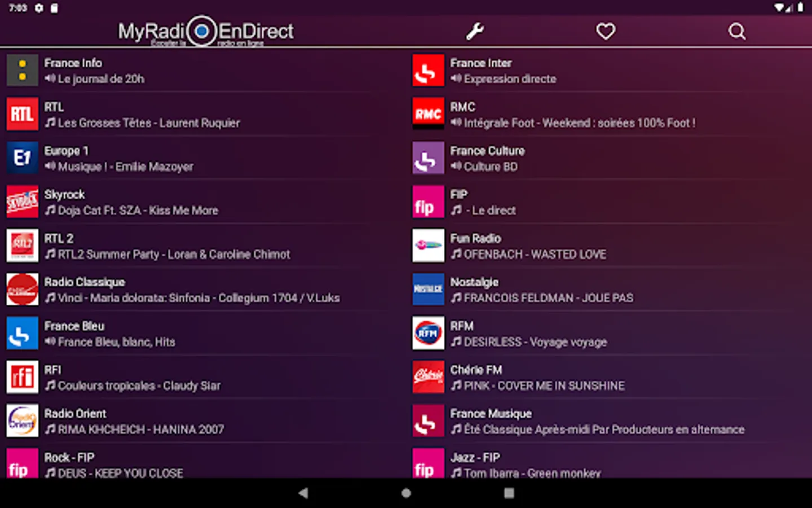Select the RFI station logo

(23, 377)
